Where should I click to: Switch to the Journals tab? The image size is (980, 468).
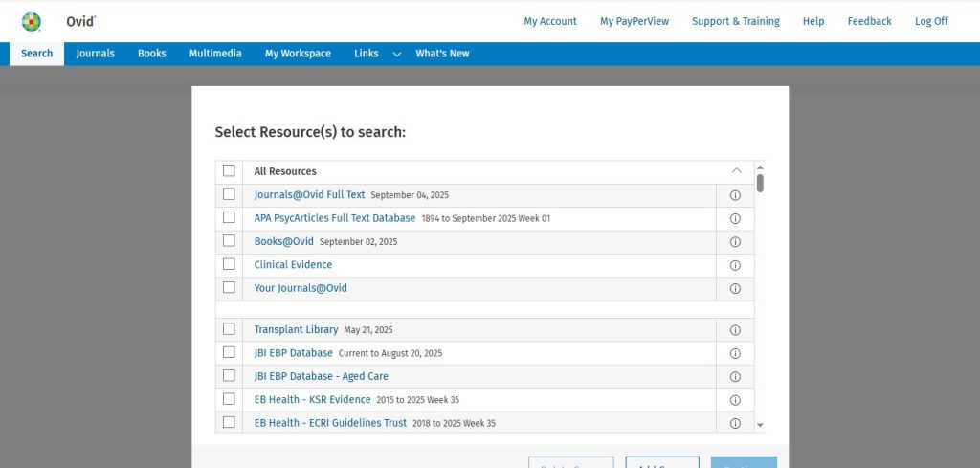click(95, 54)
